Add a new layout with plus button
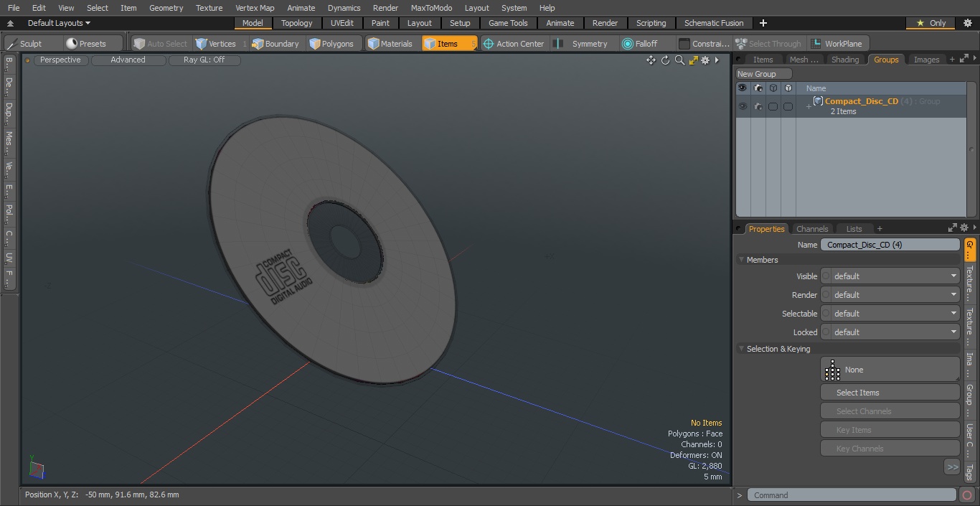Screen dimensions: 980x506 click(763, 23)
